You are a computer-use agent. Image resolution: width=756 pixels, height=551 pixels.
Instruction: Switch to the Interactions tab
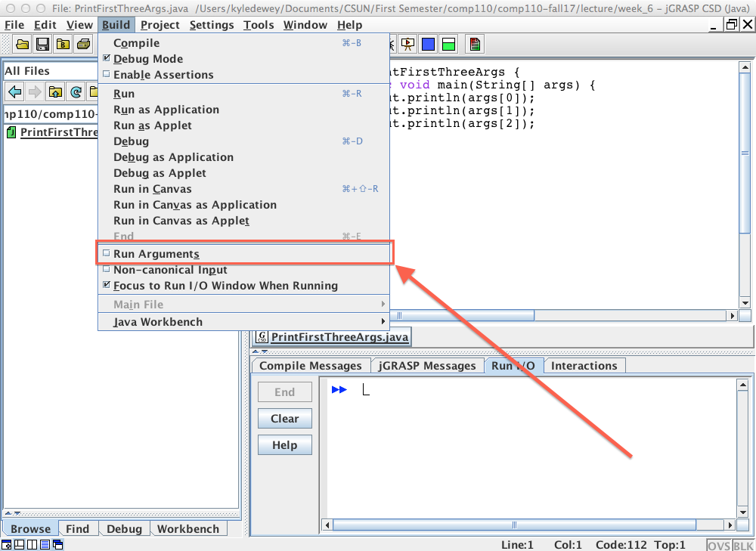point(584,365)
